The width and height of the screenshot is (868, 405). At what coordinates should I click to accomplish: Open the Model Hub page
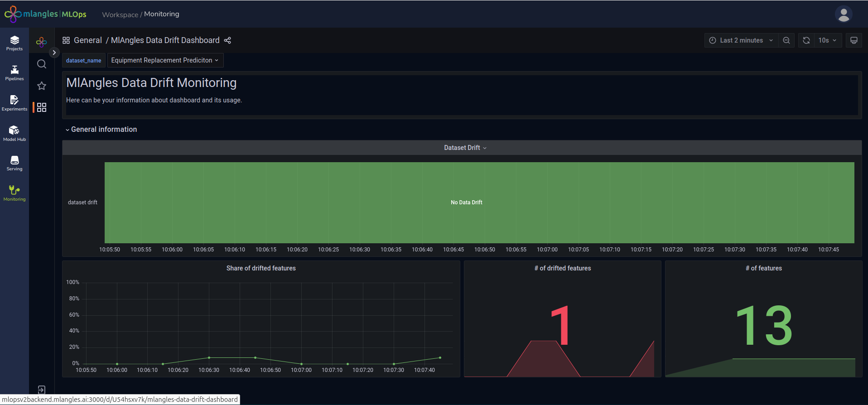pyautogui.click(x=14, y=133)
